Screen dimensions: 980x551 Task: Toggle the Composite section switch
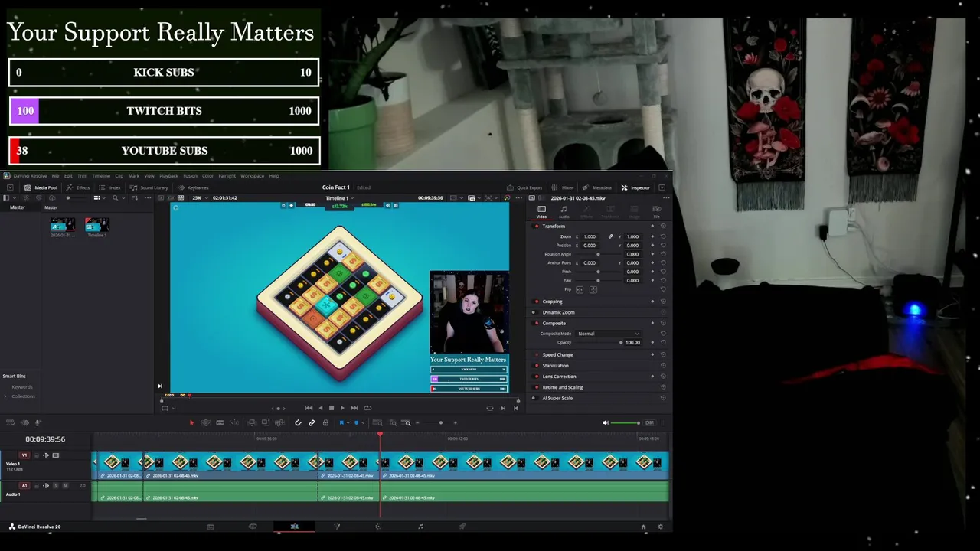point(536,323)
